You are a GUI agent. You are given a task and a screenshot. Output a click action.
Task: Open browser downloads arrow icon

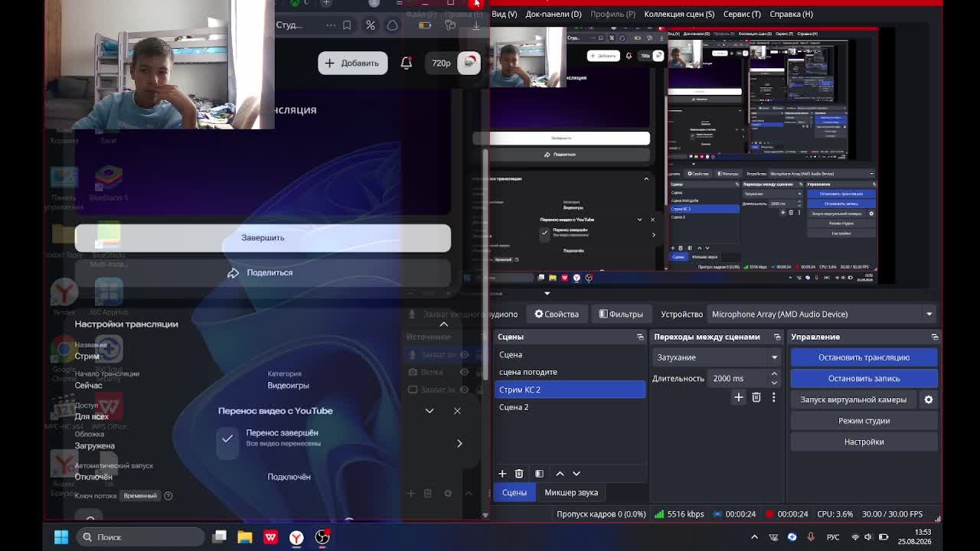click(x=475, y=25)
